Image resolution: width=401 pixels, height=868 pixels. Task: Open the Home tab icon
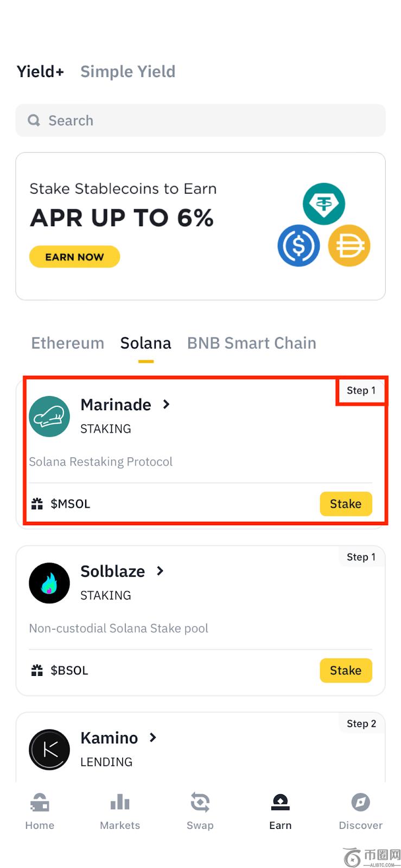(x=40, y=802)
